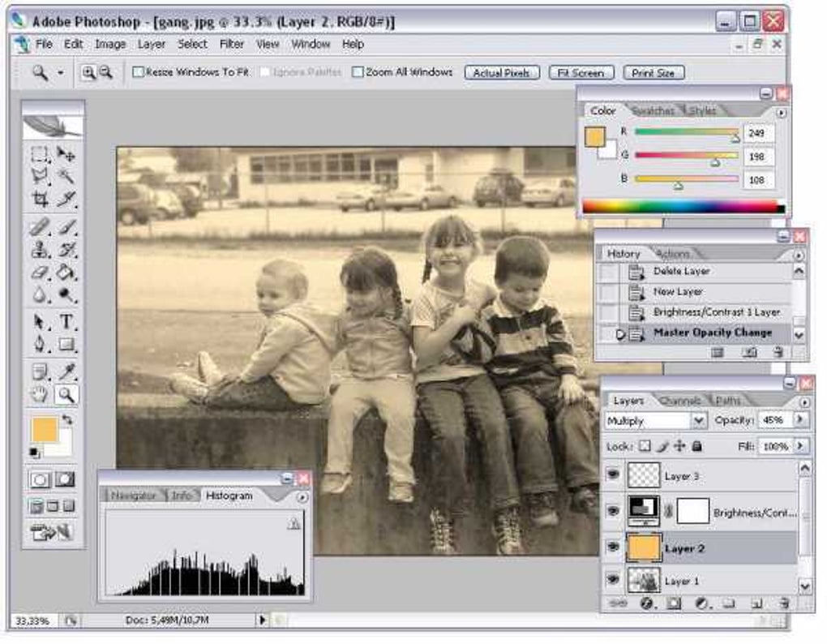Select the Crop tool
Image resolution: width=827 pixels, height=644 pixels.
click(40, 200)
